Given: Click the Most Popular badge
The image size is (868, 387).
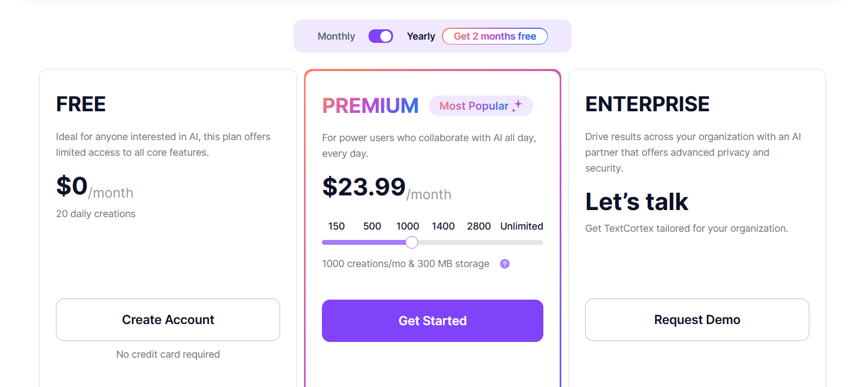Looking at the screenshot, I should tap(474, 106).
